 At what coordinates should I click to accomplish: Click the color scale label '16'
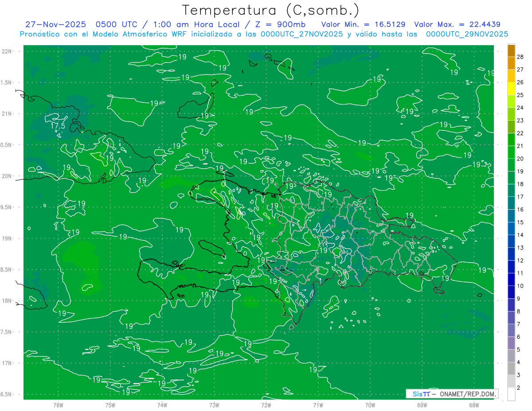click(520, 210)
